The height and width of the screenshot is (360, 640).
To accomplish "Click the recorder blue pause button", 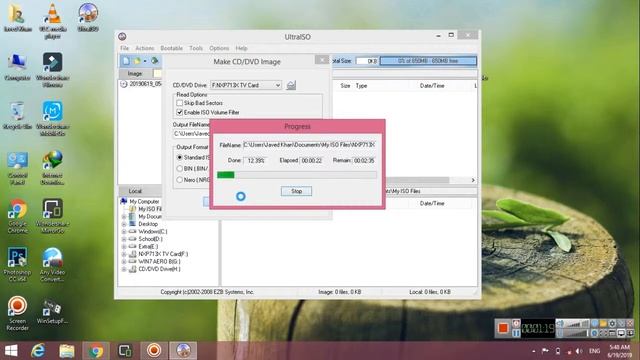I will (516, 333).
